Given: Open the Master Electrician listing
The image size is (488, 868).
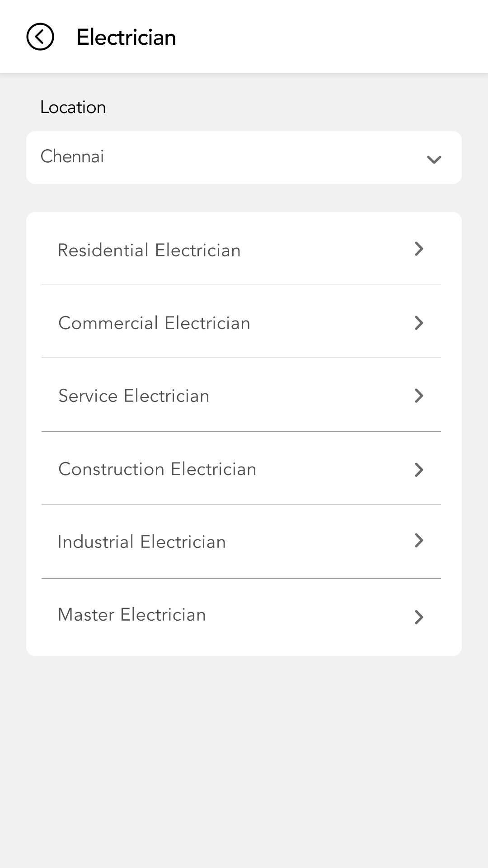Looking at the screenshot, I should 131,615.
